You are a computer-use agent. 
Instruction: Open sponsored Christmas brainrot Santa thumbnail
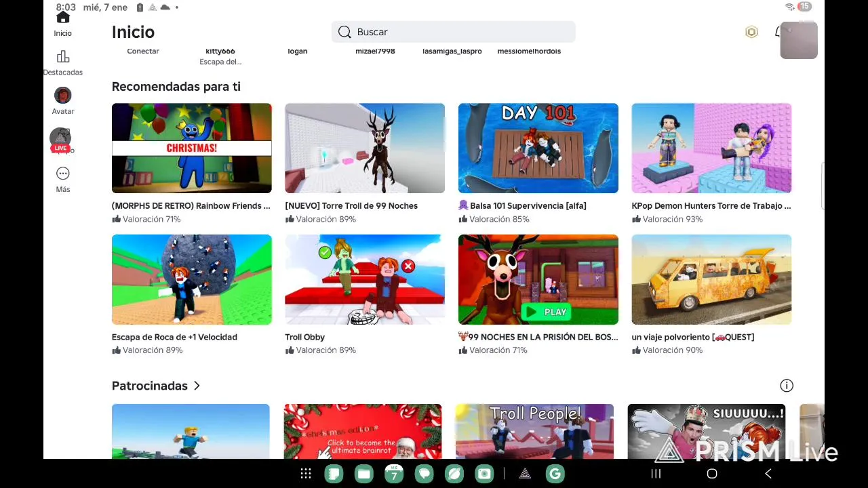[363, 431]
